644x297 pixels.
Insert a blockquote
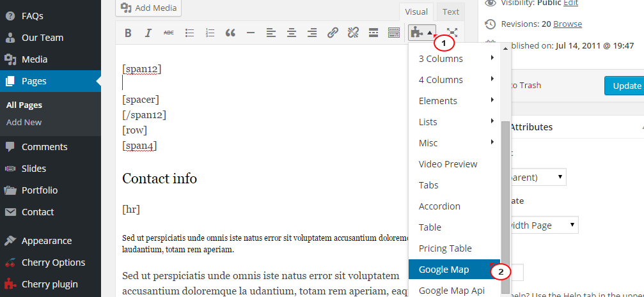(x=230, y=33)
